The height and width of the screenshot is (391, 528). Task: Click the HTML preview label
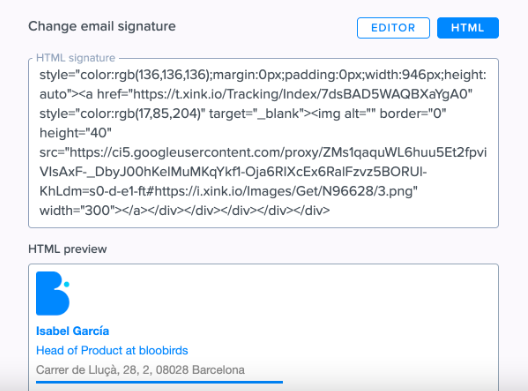(x=67, y=249)
